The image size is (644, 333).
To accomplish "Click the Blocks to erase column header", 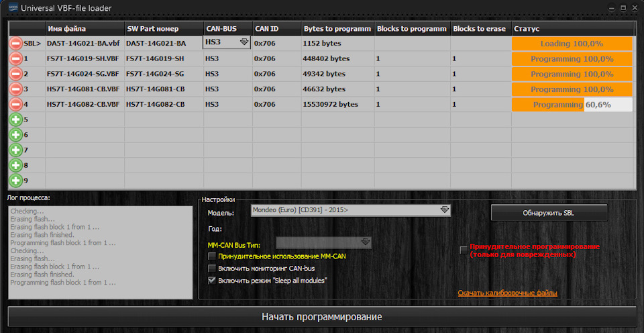I will pos(481,29).
